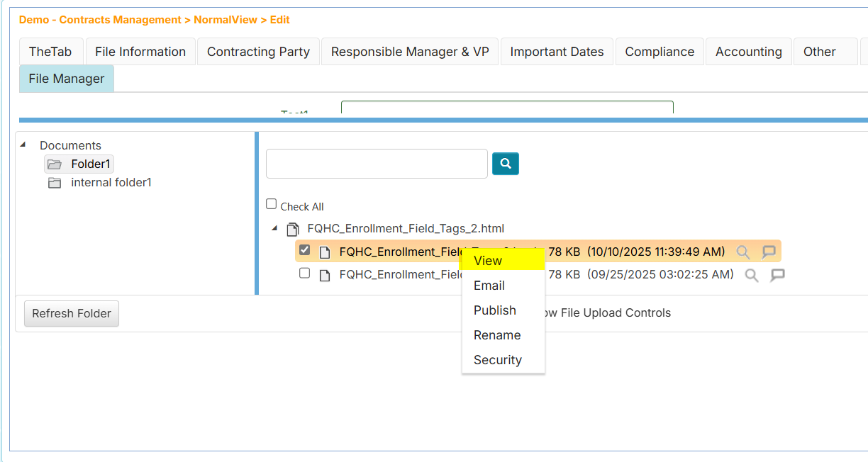Select Security from the context menu
This screenshot has width=868, height=462.
pyautogui.click(x=498, y=360)
